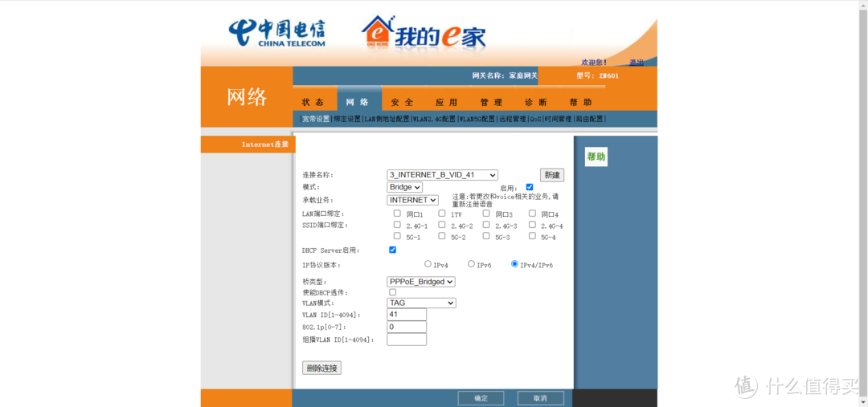Go to 绑定设置 submenu
This screenshot has width=868, height=407.
tap(347, 119)
